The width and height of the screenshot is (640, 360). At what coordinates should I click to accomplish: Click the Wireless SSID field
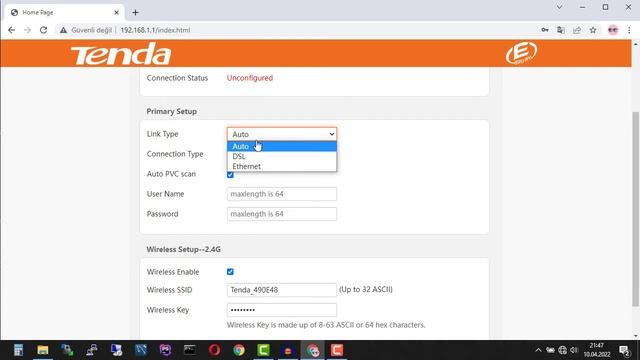coord(282,290)
